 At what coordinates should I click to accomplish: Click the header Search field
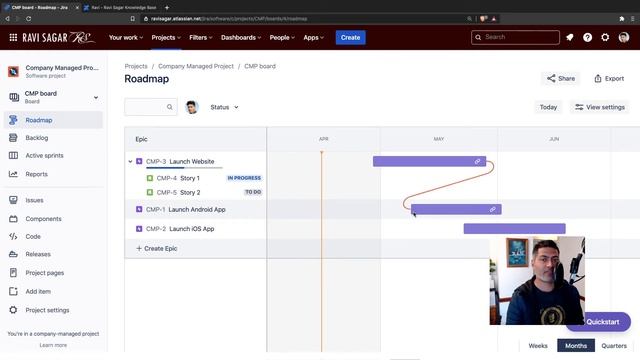pyautogui.click(x=515, y=37)
